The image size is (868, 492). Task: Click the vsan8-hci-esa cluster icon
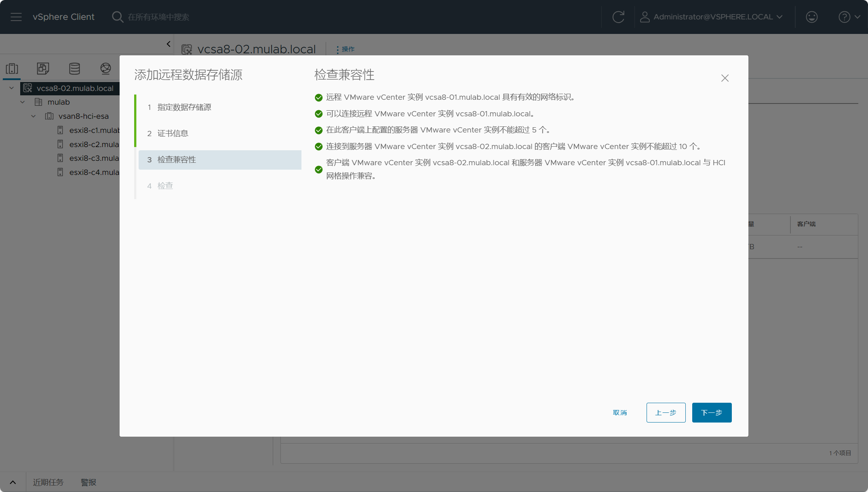[x=49, y=116]
